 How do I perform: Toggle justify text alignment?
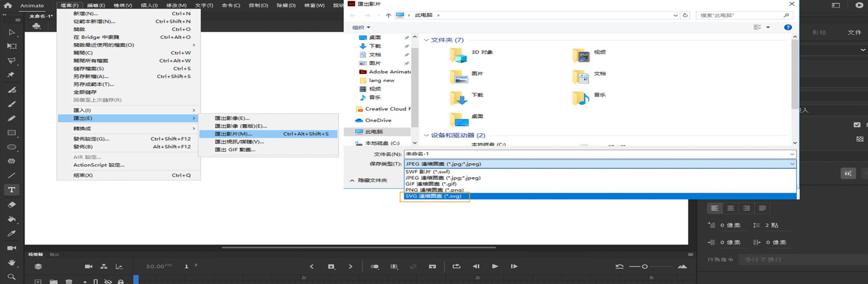(x=763, y=208)
